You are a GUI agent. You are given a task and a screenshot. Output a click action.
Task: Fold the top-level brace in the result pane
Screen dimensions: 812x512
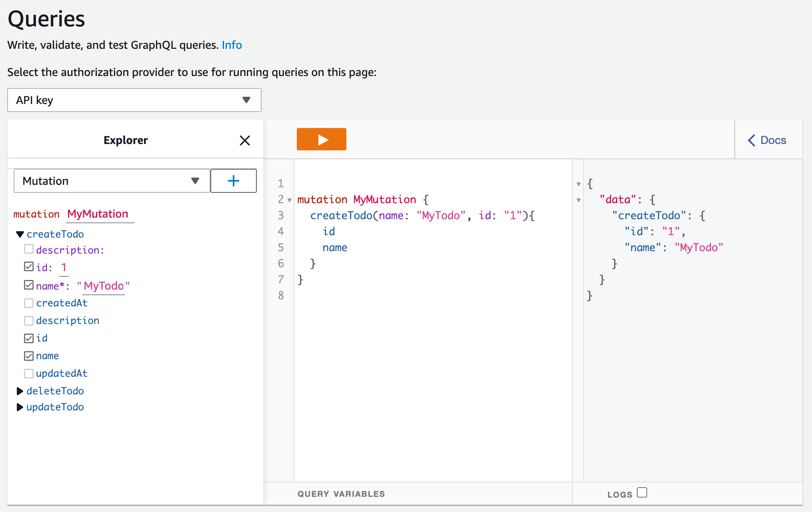pos(578,184)
